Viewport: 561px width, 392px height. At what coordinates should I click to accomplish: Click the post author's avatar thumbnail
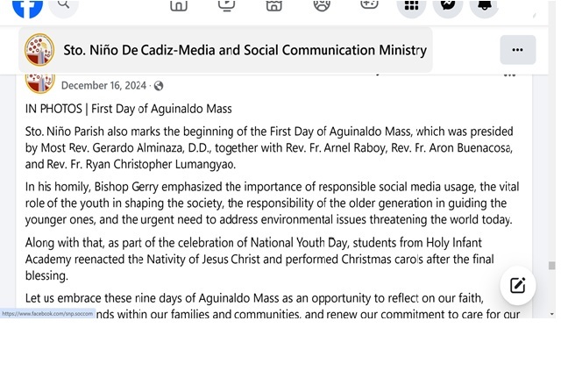[39, 82]
